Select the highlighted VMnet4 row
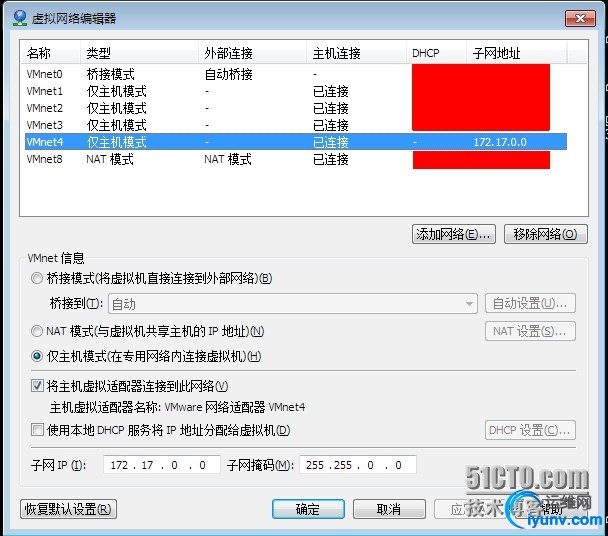Viewport: 608px width, 536px height. point(296,142)
